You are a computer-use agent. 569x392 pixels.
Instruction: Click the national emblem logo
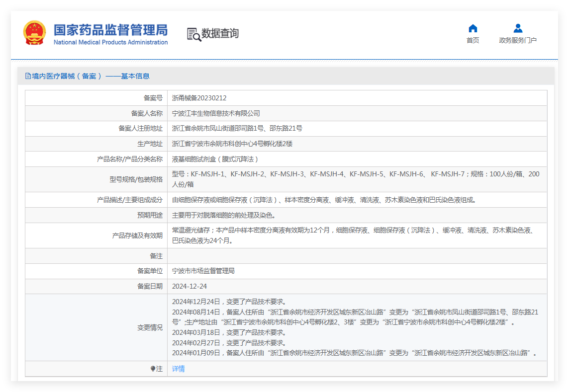click(34, 33)
